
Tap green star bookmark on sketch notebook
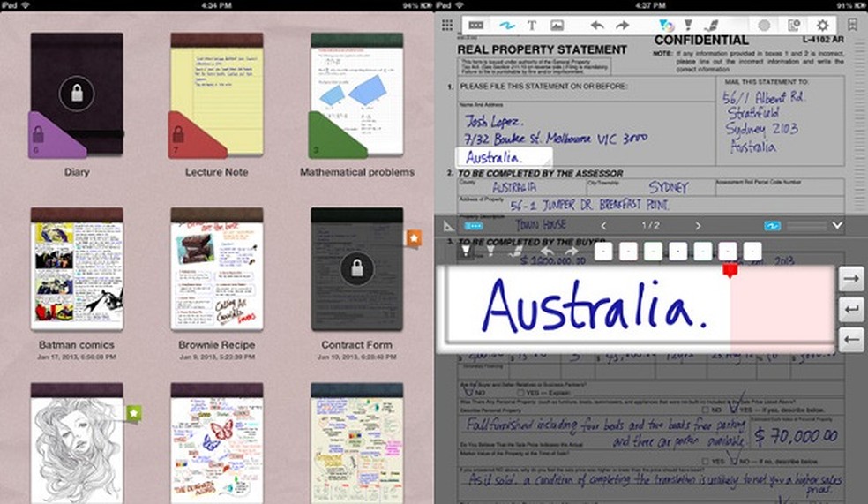[133, 413]
